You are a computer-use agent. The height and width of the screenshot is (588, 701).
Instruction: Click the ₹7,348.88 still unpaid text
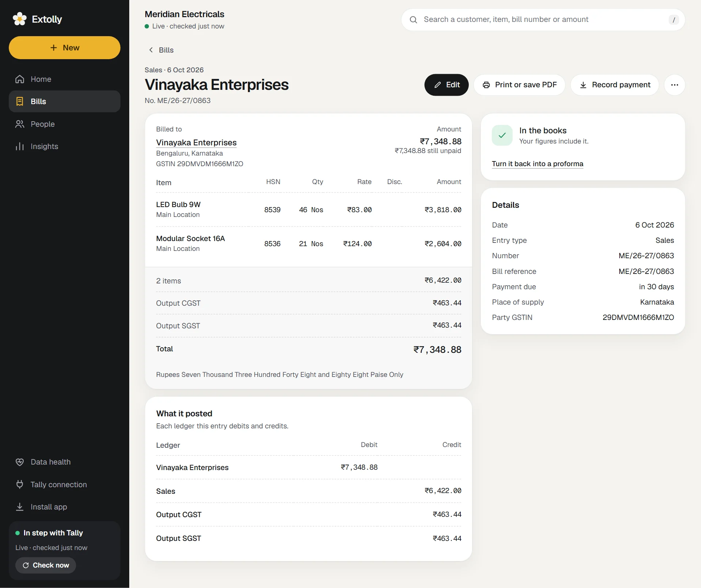click(x=428, y=151)
